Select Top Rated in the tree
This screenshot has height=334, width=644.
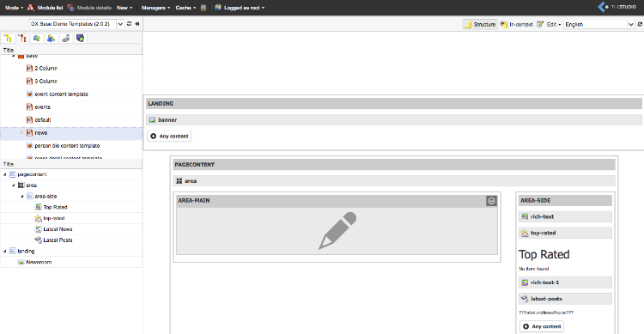(55, 208)
